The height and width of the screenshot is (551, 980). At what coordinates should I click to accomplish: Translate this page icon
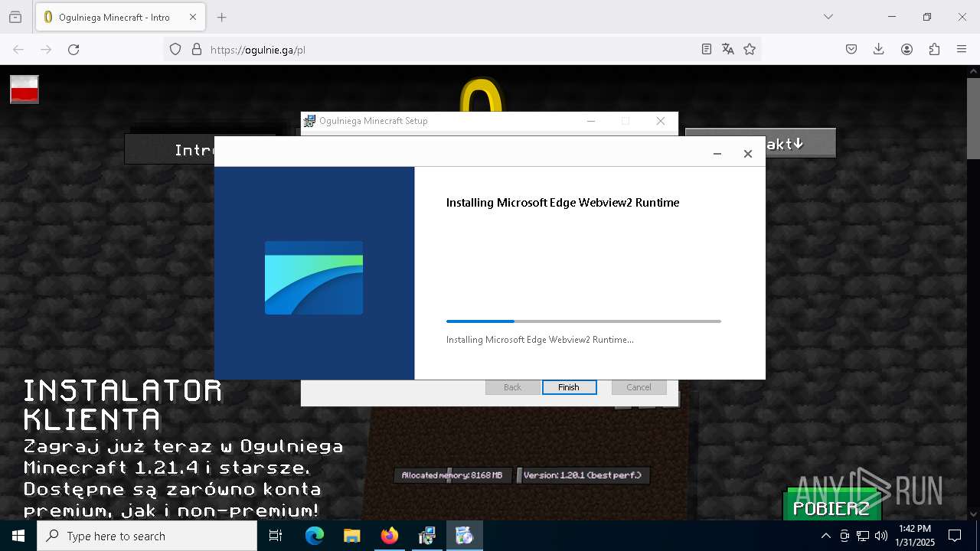click(728, 49)
